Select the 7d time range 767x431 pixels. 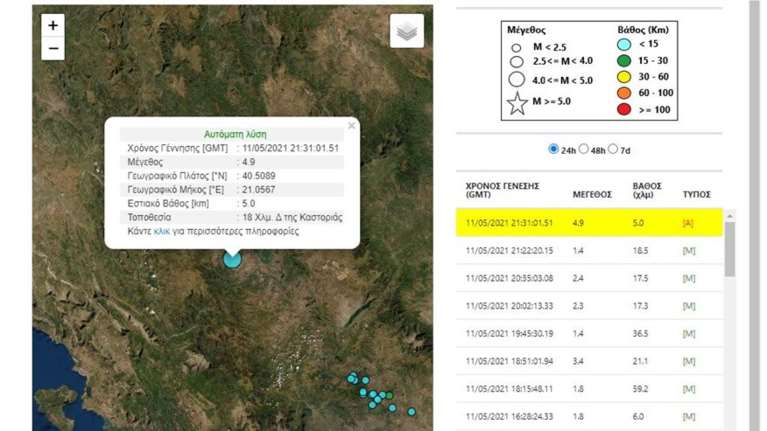pyautogui.click(x=613, y=149)
